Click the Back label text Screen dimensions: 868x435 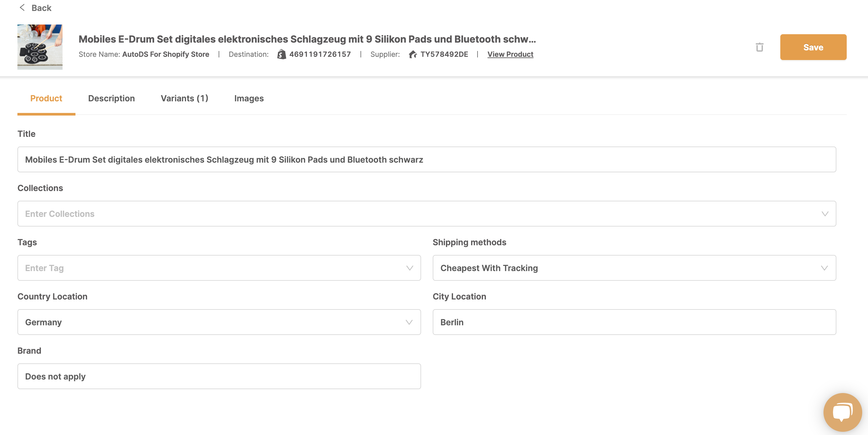click(x=42, y=7)
